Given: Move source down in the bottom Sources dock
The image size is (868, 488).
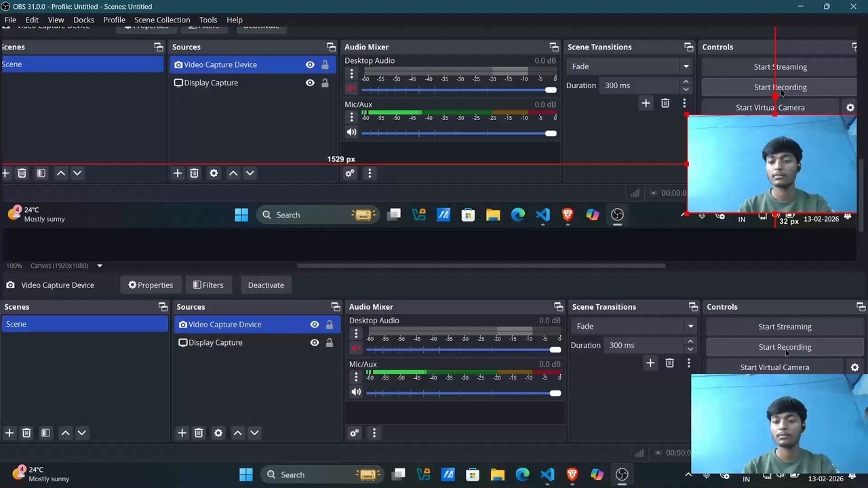Looking at the screenshot, I should [254, 433].
